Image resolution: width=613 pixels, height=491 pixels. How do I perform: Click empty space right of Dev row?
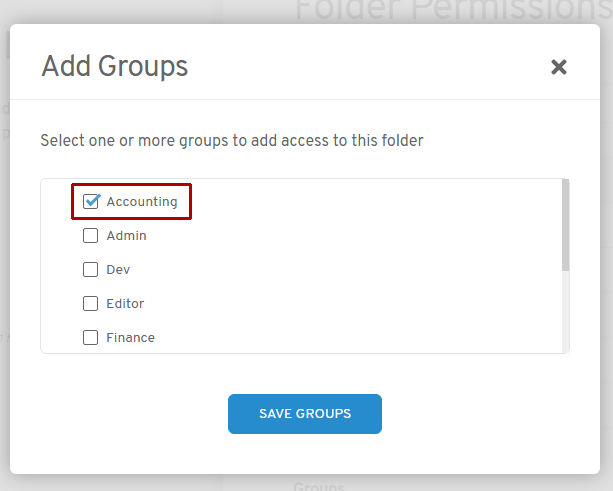(x=350, y=270)
